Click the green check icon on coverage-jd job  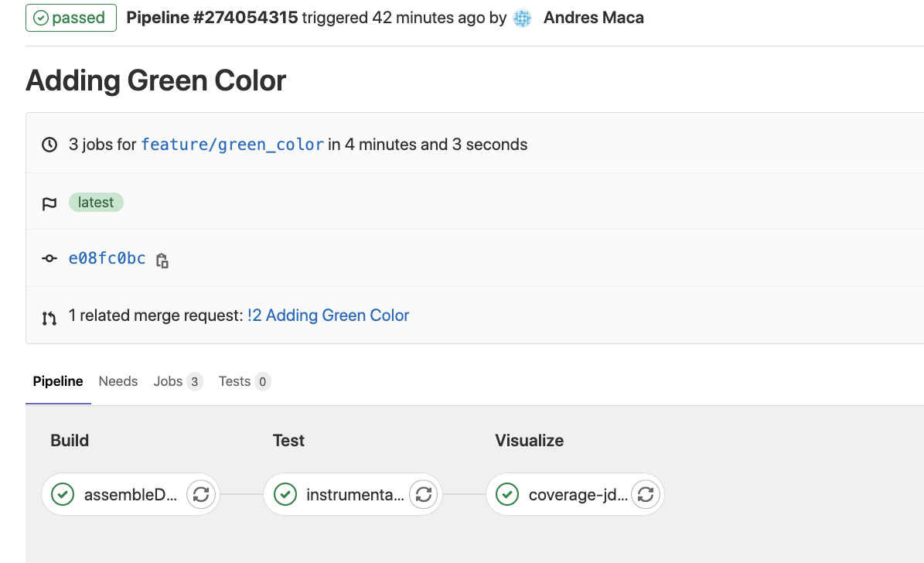coord(507,494)
